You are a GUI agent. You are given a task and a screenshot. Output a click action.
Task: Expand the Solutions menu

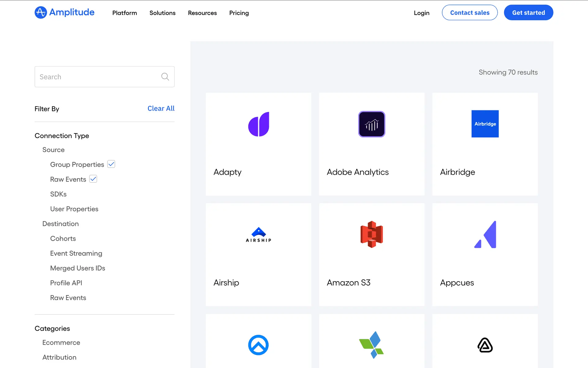click(162, 13)
